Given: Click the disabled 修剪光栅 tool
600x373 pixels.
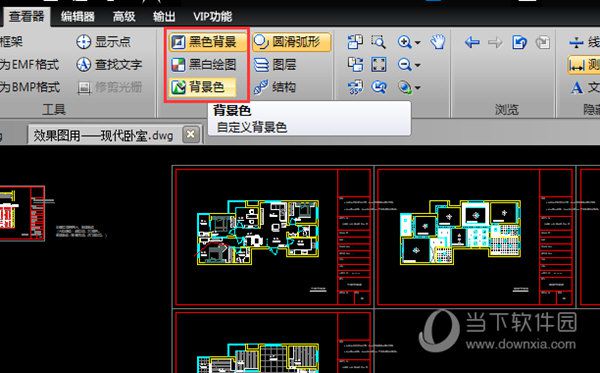Looking at the screenshot, I should pyautogui.click(x=109, y=87).
